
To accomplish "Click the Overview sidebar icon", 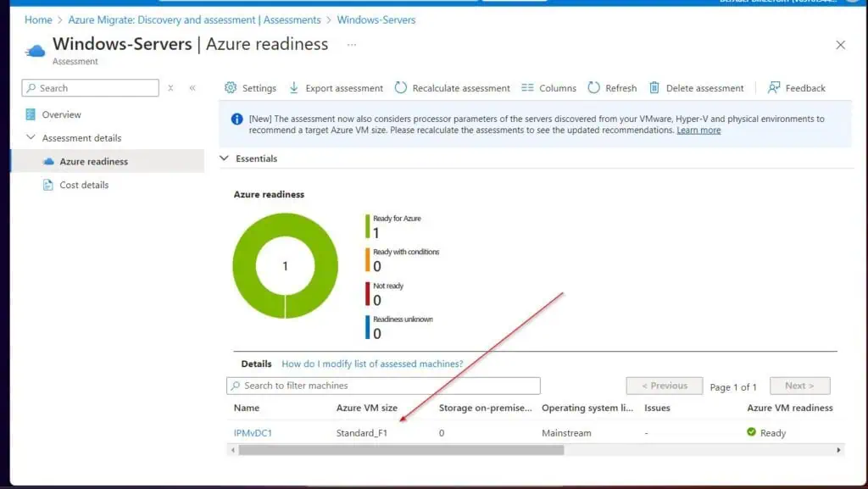I will pyautogui.click(x=31, y=114).
